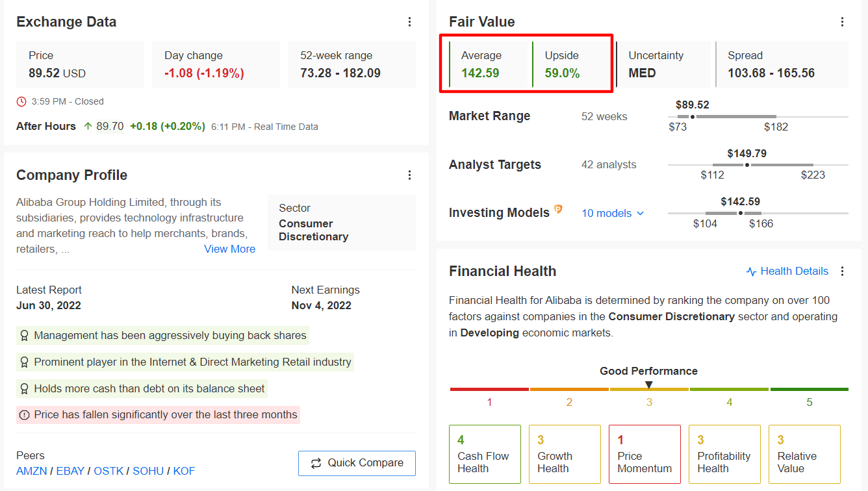Viewport: 868px width, 491px height.
Task: Click the '52 weeks' text
Action: coord(604,117)
